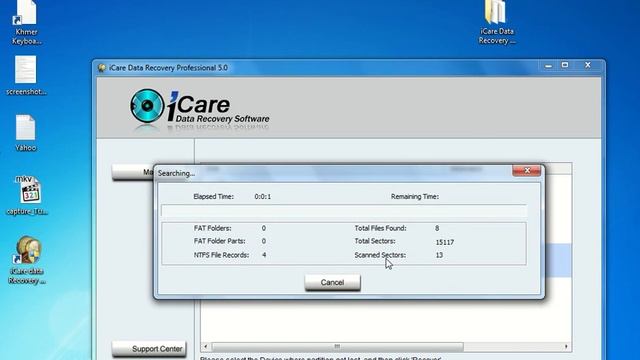The image size is (640, 360).
Task: Select the capture mkv video file icon
Action: pos(27,195)
